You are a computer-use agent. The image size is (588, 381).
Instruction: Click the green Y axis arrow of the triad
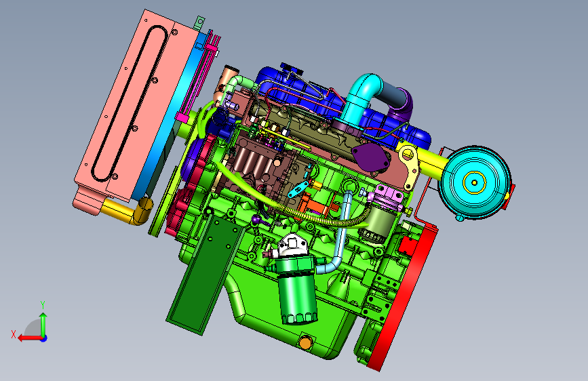tap(43, 324)
